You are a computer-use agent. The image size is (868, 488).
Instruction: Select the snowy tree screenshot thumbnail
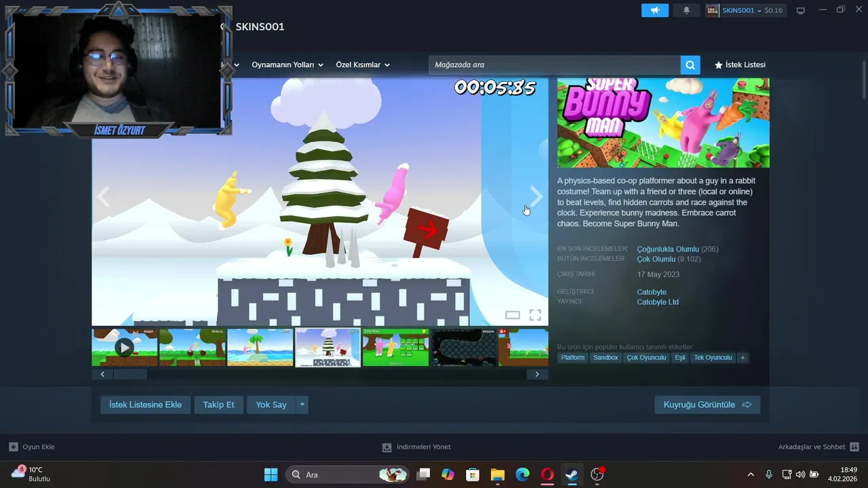328,348
